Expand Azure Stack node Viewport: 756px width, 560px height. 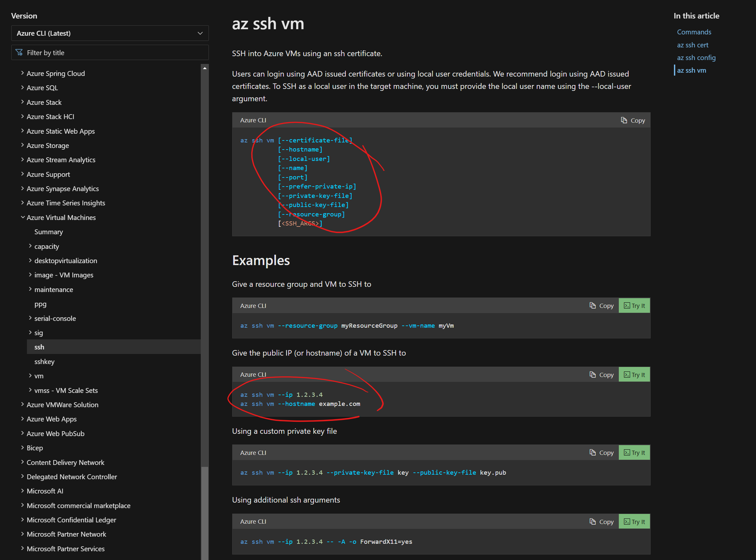point(22,102)
